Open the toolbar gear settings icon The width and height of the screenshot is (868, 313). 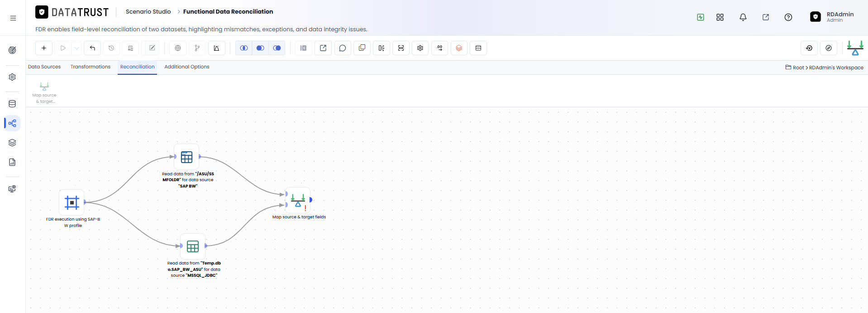click(x=420, y=48)
